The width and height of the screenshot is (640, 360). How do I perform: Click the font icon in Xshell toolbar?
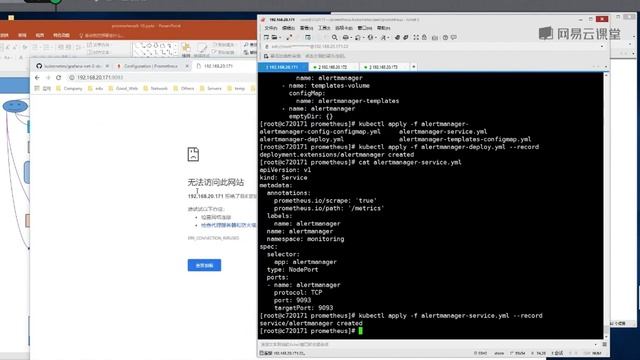coord(383,37)
